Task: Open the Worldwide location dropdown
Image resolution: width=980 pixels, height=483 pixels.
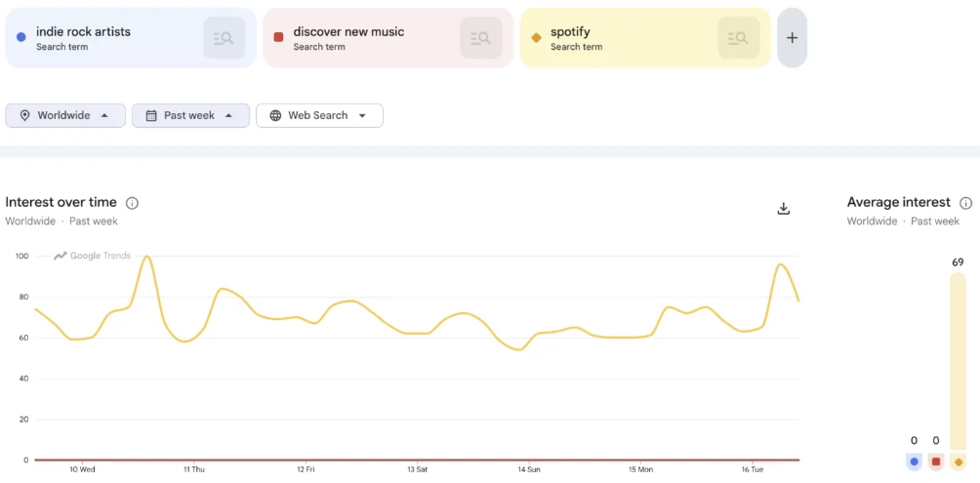Action: 65,115
